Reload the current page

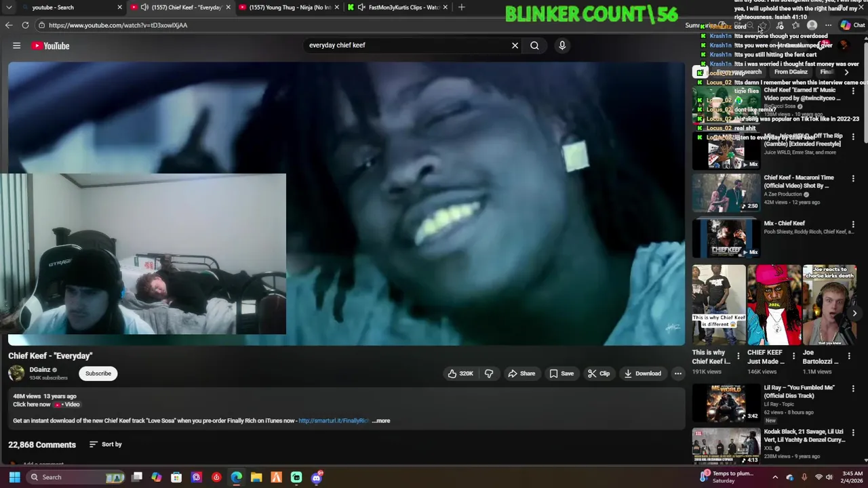pos(25,25)
